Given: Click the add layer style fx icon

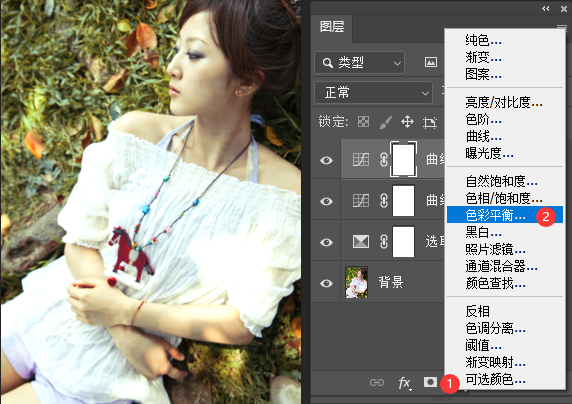Looking at the screenshot, I should pyautogui.click(x=405, y=382).
